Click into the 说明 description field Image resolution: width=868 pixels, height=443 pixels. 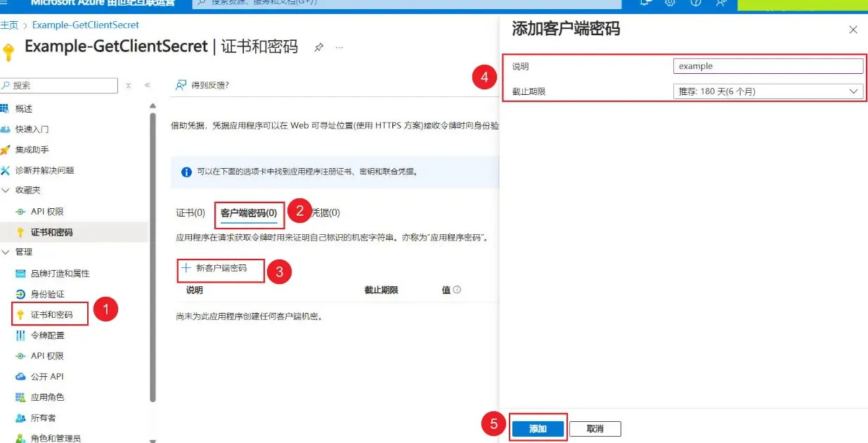(x=767, y=66)
